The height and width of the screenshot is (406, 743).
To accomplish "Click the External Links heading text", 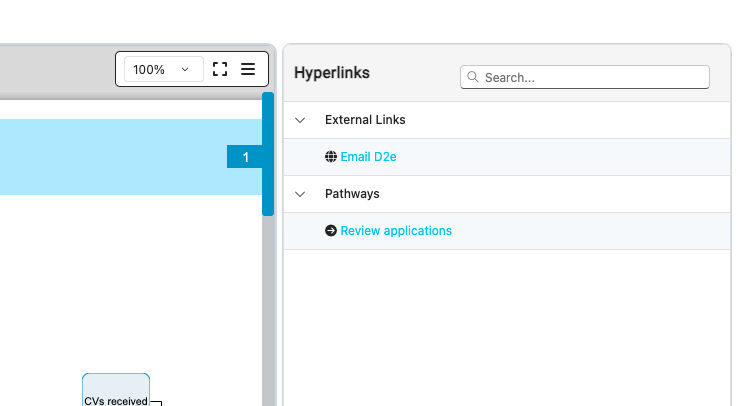I will (365, 120).
